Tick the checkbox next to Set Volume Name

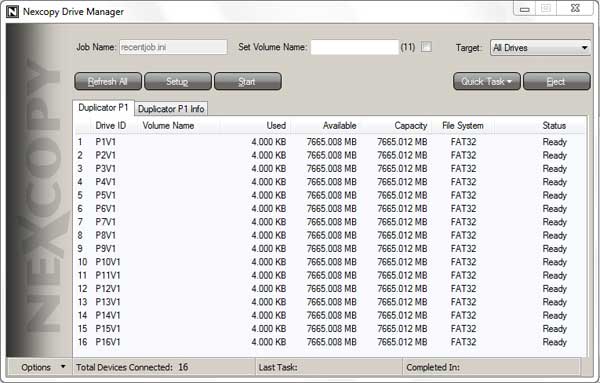tap(426, 47)
